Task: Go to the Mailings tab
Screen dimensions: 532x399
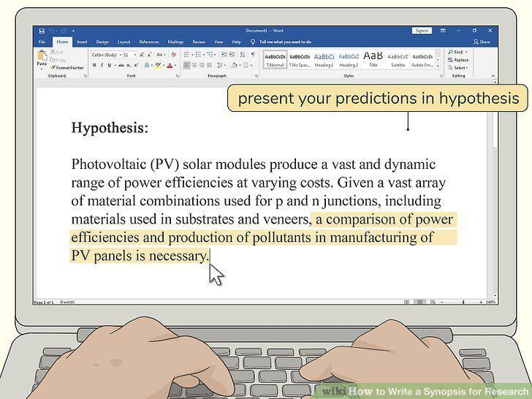Action: pyautogui.click(x=175, y=42)
